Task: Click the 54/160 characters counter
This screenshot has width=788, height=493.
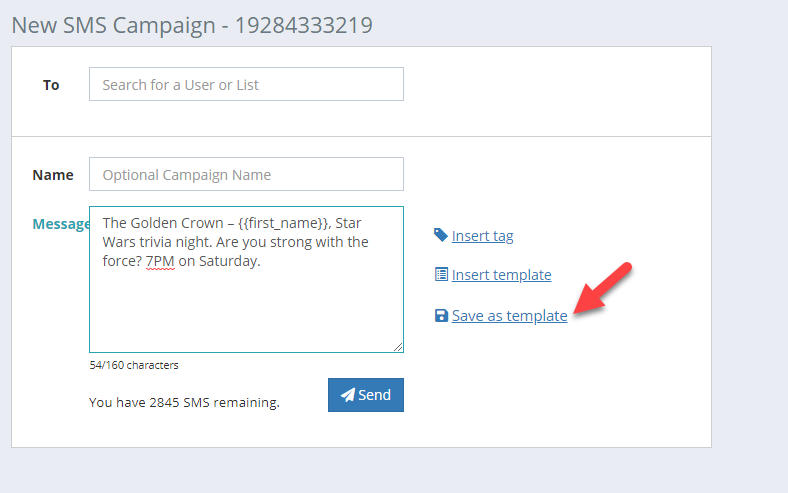Action: coord(134,365)
